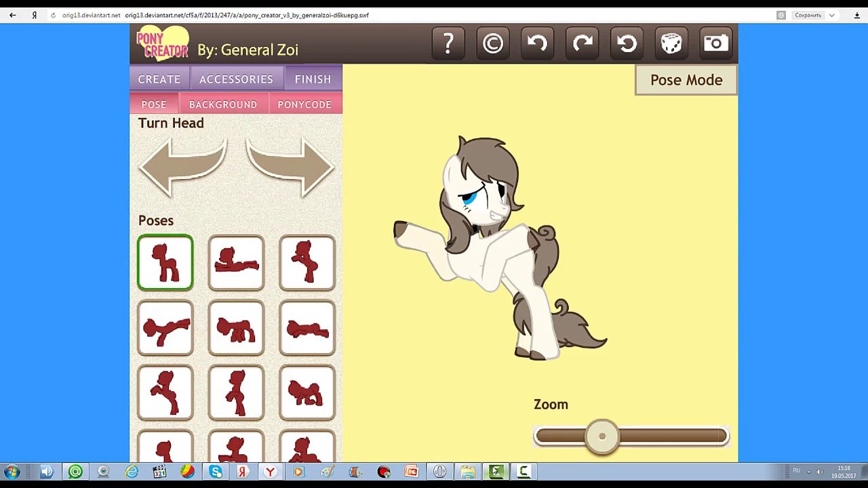Open Yandex Browser Y icon in taskbar
868x488 pixels.
[x=270, y=472]
